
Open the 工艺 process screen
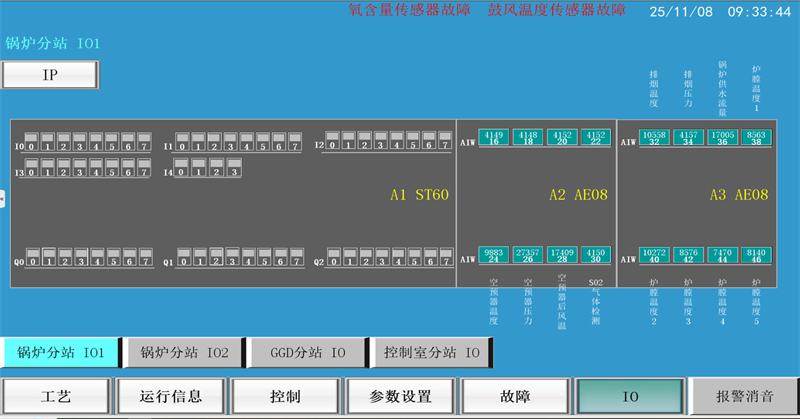[x=56, y=396]
